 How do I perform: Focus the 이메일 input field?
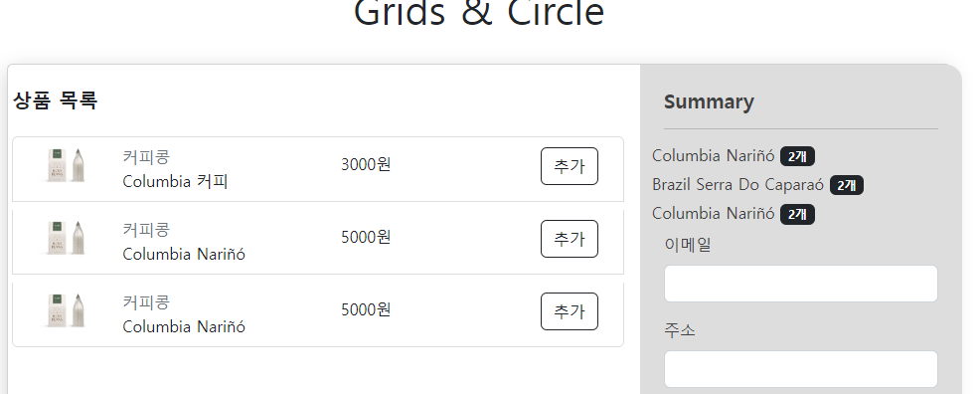pyautogui.click(x=801, y=284)
